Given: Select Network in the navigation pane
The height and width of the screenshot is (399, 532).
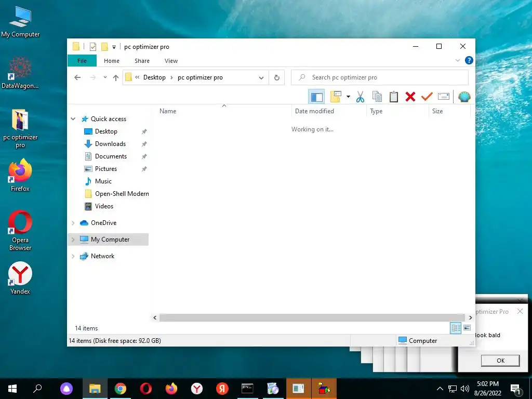Looking at the screenshot, I should (102, 256).
